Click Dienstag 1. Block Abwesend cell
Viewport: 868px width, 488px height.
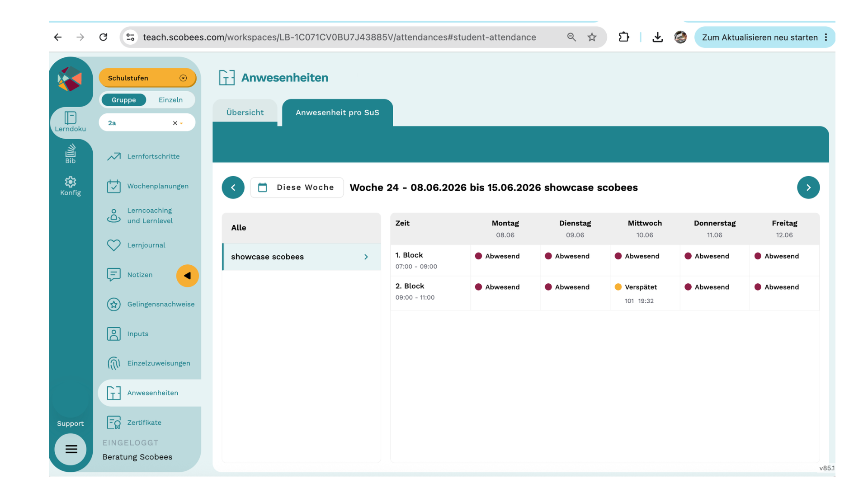(x=575, y=260)
